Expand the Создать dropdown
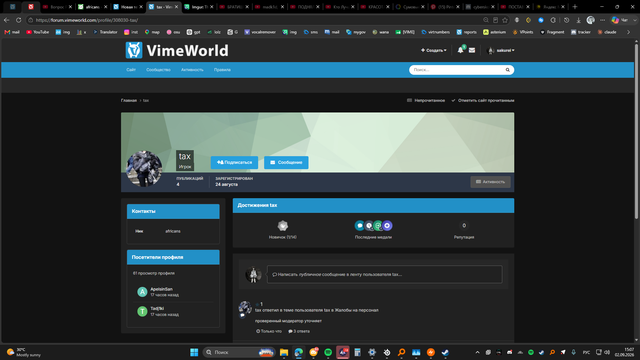Viewport: 640px width, 360px height. pyautogui.click(x=433, y=50)
